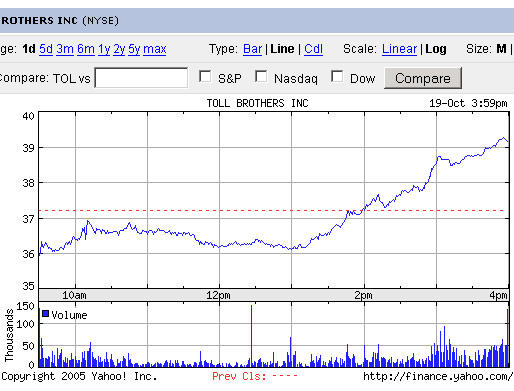Click the bold M size option
Image resolution: width=514 pixels, height=391 pixels.
point(501,49)
